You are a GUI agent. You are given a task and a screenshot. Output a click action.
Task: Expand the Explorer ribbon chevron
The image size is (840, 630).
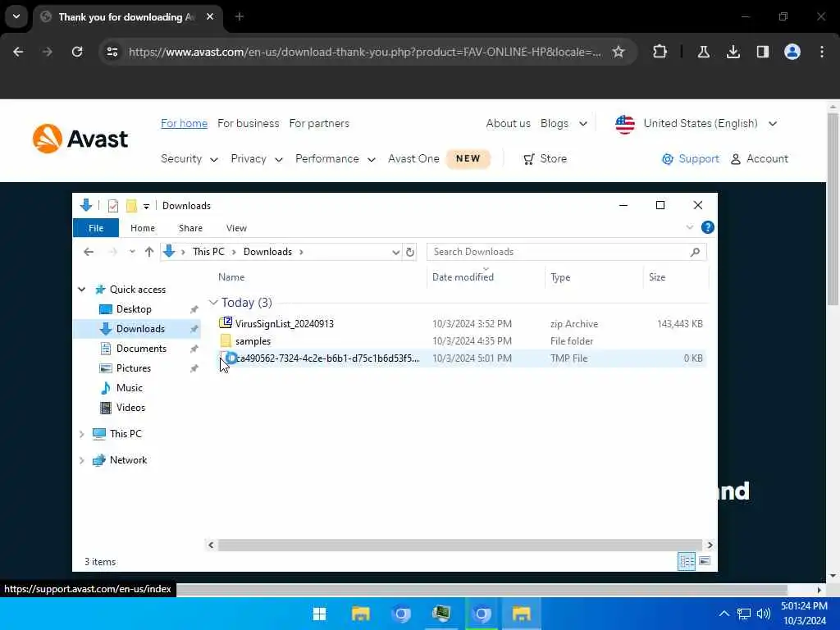tap(689, 227)
